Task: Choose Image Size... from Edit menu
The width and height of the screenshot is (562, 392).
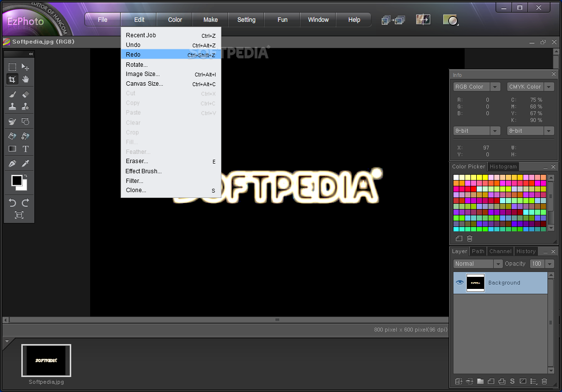Action: coord(171,74)
